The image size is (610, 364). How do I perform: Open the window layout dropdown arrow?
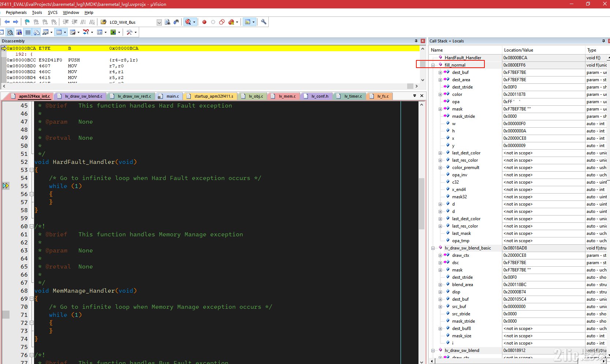coord(253,22)
